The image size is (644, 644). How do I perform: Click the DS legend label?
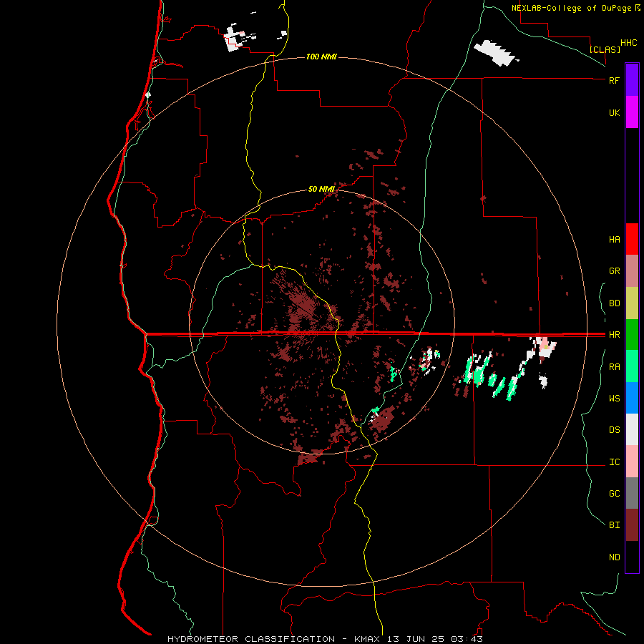614,430
